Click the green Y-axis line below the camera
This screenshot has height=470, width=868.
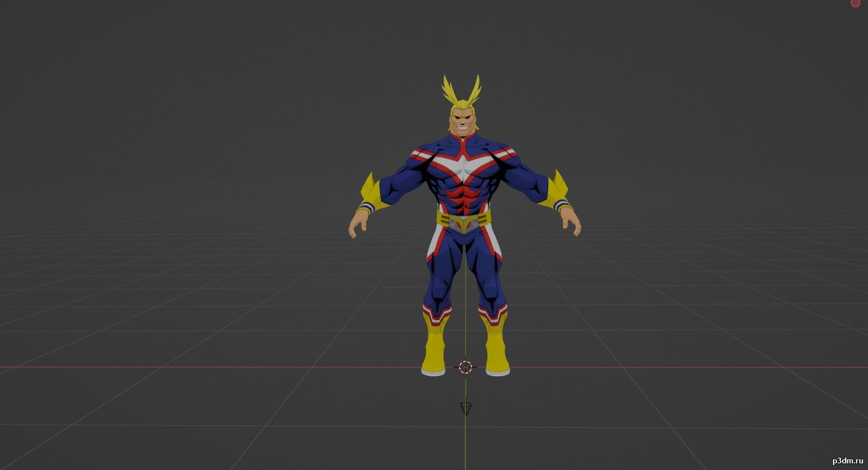[x=465, y=441]
